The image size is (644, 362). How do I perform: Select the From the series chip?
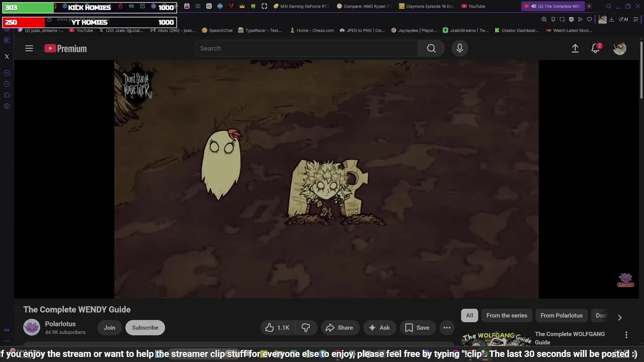(507, 315)
